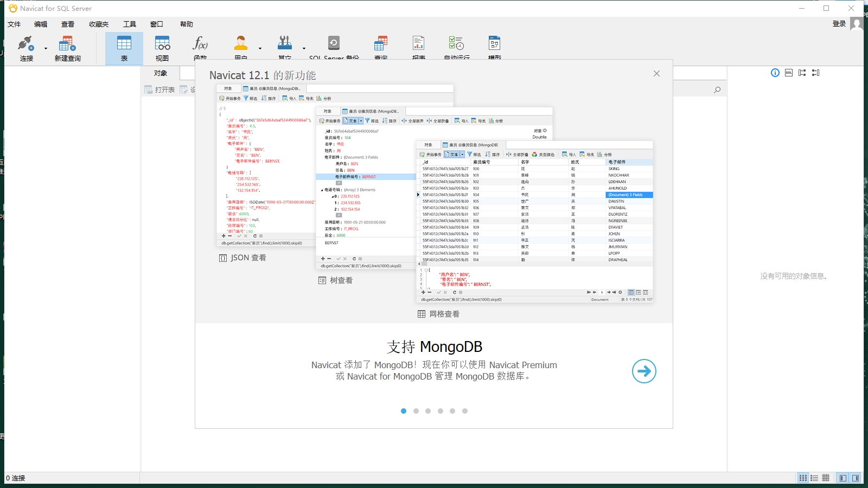Click the 'uses' dependency diagram icon
This screenshot has height=488, width=868.
coord(802,73)
